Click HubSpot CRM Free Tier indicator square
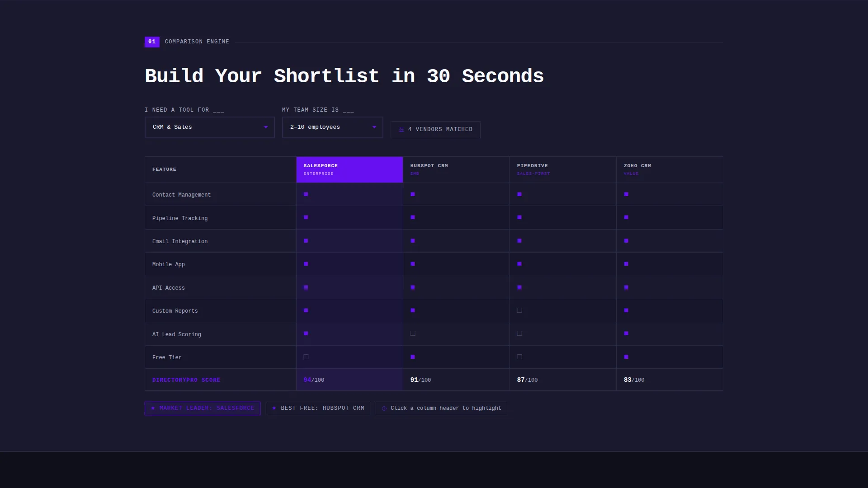This screenshot has width=868, height=488. pos(413,357)
